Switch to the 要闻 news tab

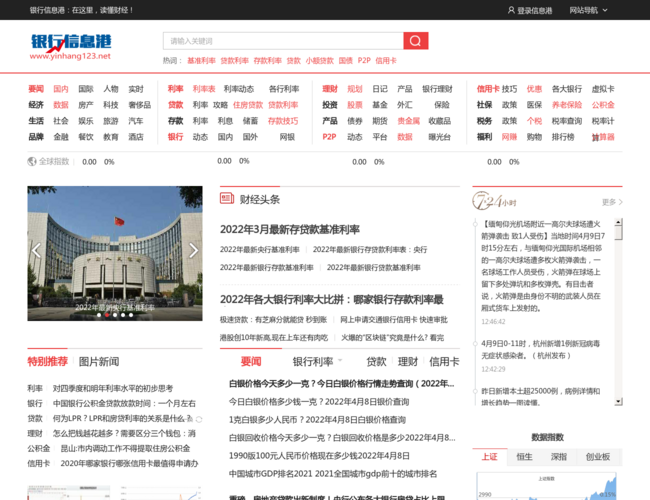tap(251, 362)
